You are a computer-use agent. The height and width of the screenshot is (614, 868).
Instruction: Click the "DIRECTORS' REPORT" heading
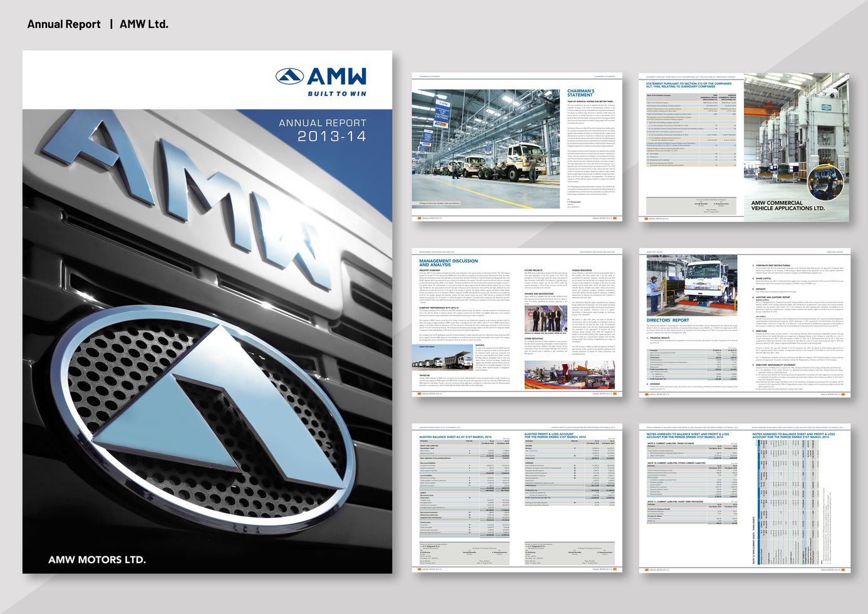point(668,320)
